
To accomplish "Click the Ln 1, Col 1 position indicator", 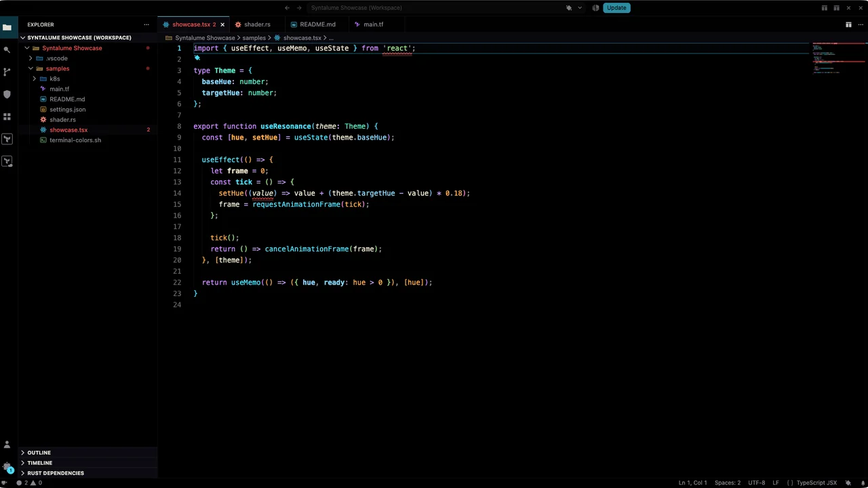I will point(692,483).
